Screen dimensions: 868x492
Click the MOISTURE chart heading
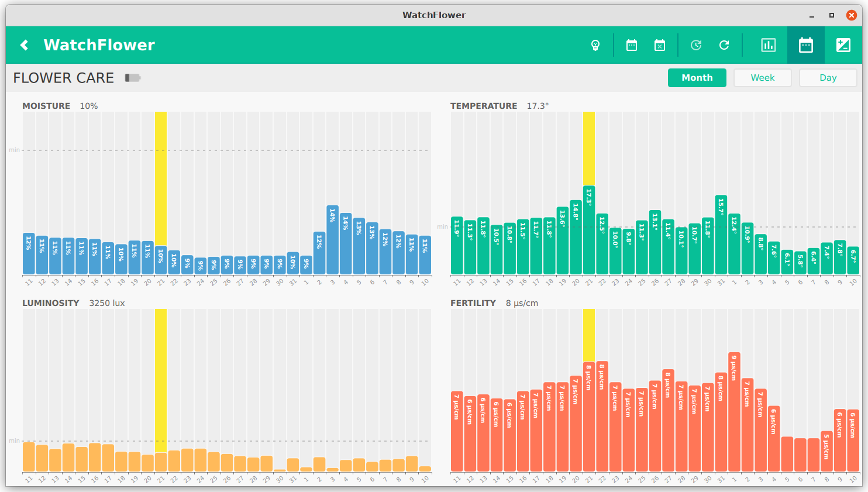coord(46,106)
